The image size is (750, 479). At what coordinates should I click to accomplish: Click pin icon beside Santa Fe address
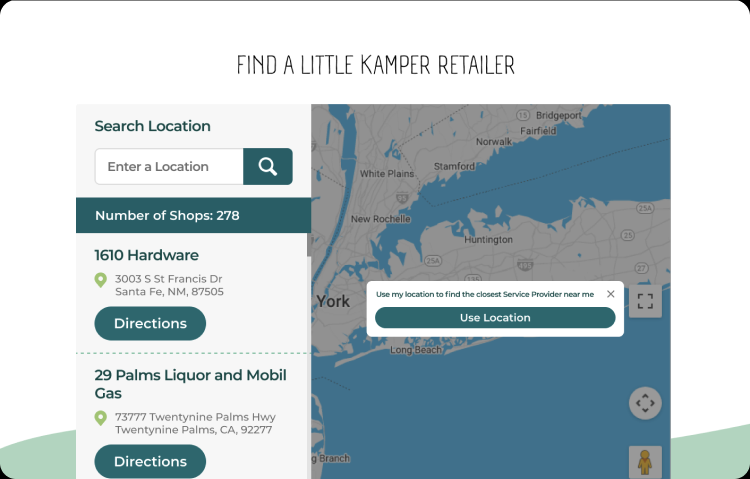pyautogui.click(x=100, y=280)
